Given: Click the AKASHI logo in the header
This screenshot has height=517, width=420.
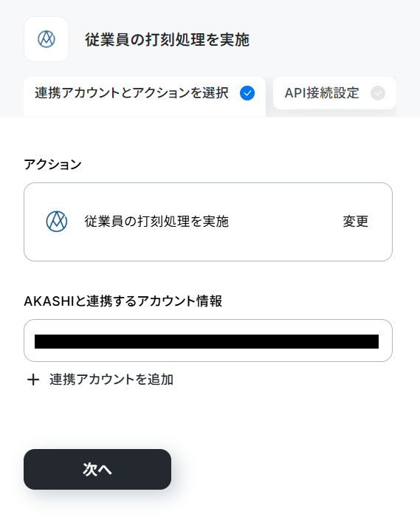Looking at the screenshot, I should point(47,39).
